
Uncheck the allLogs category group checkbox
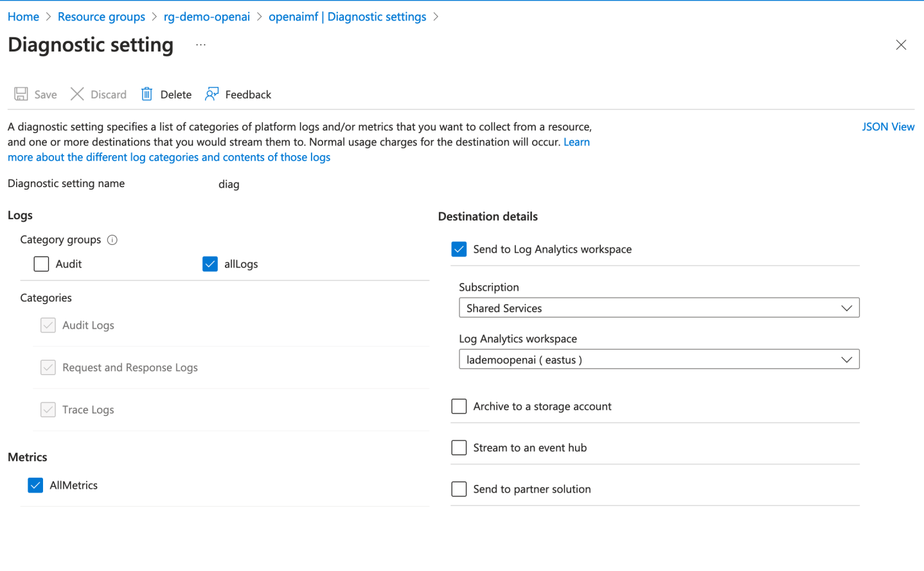(x=210, y=264)
